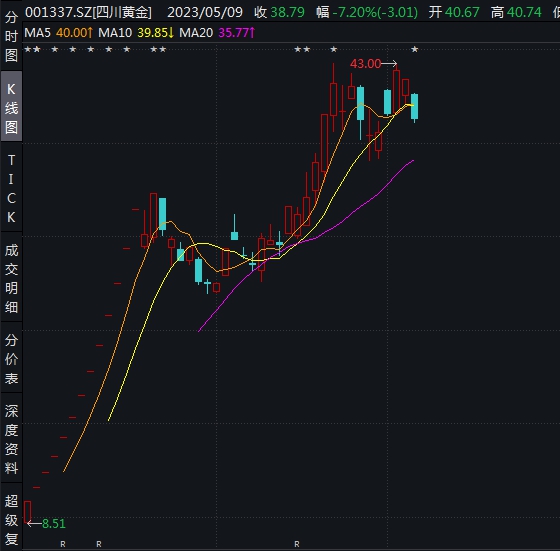Click the change value -7.20%(-3.01)
This screenshot has width=560, height=551.
tap(375, 12)
